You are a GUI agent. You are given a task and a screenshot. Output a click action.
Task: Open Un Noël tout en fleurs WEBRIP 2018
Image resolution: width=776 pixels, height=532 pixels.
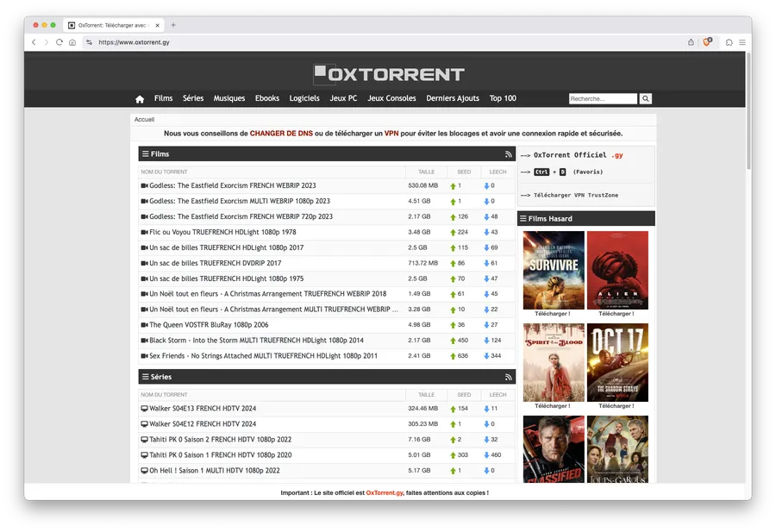point(268,294)
